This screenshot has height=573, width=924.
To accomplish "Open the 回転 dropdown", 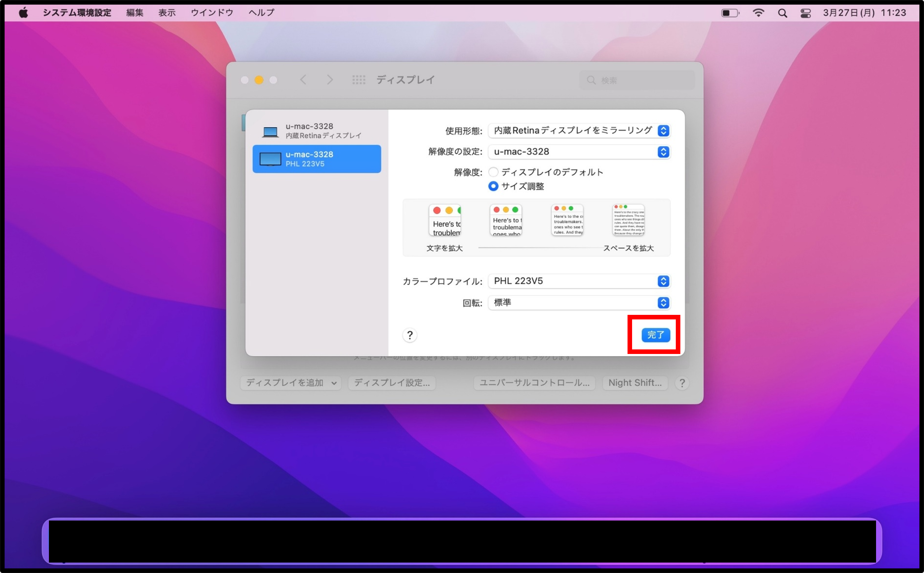I will coord(579,302).
